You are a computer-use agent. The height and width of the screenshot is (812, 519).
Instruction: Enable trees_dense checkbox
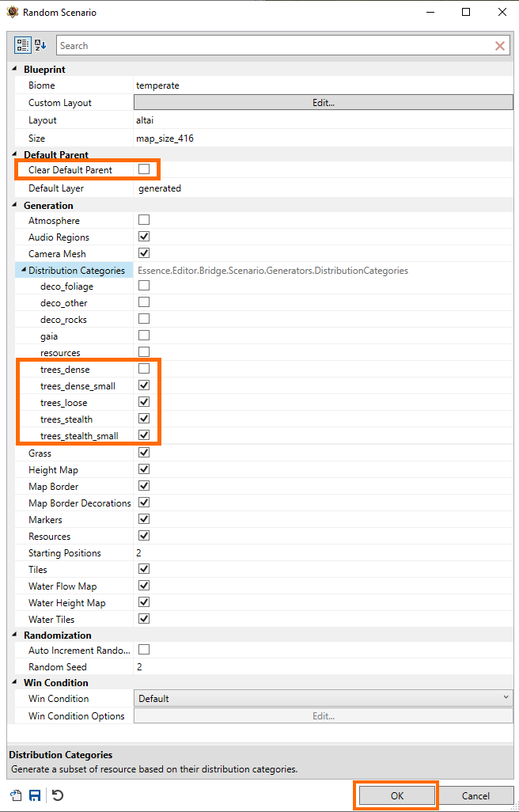coord(144,368)
